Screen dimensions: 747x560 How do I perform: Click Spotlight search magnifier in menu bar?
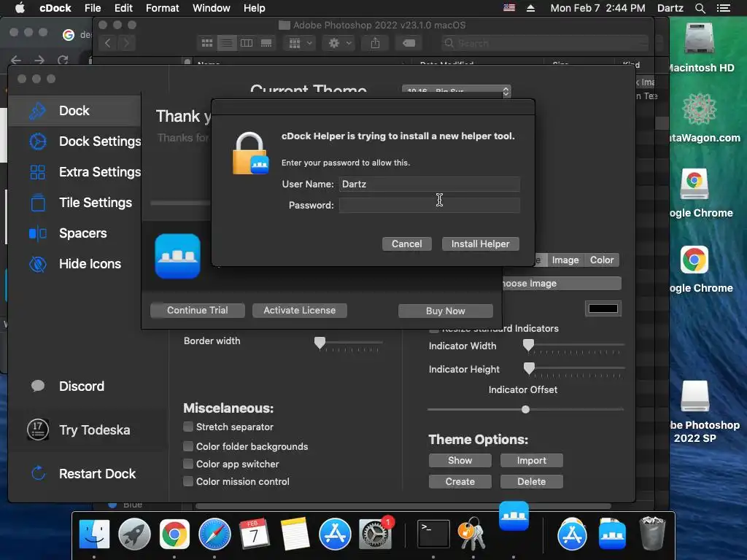point(700,8)
